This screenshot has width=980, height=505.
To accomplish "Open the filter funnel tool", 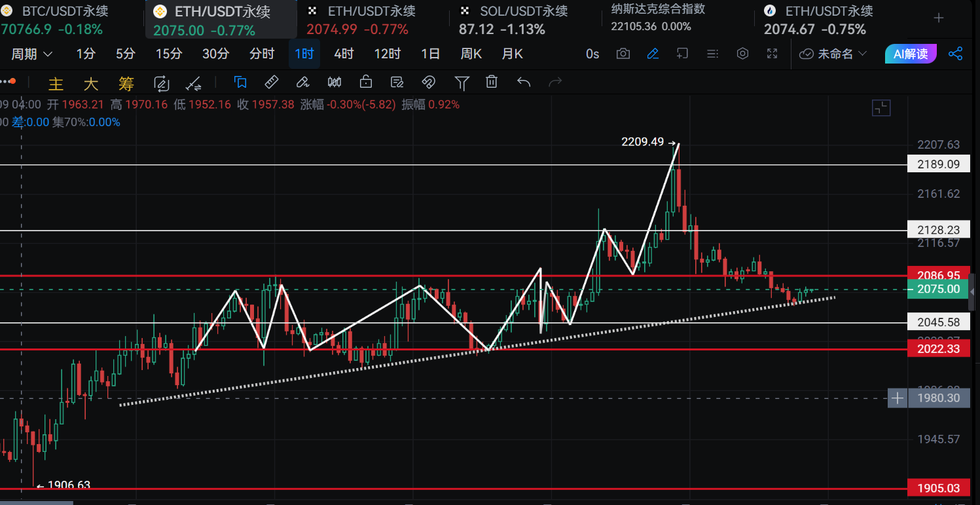I will click(462, 83).
